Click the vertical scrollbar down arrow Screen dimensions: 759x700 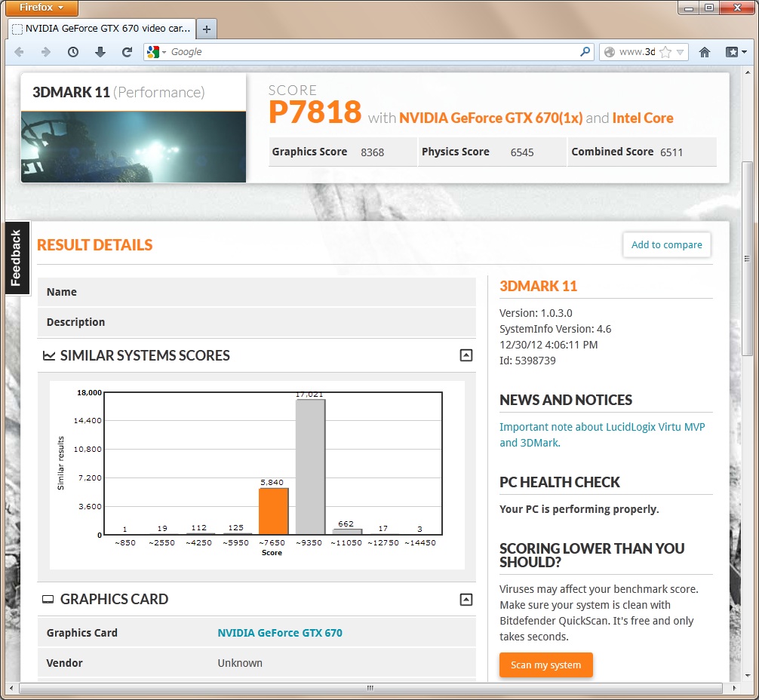point(748,675)
